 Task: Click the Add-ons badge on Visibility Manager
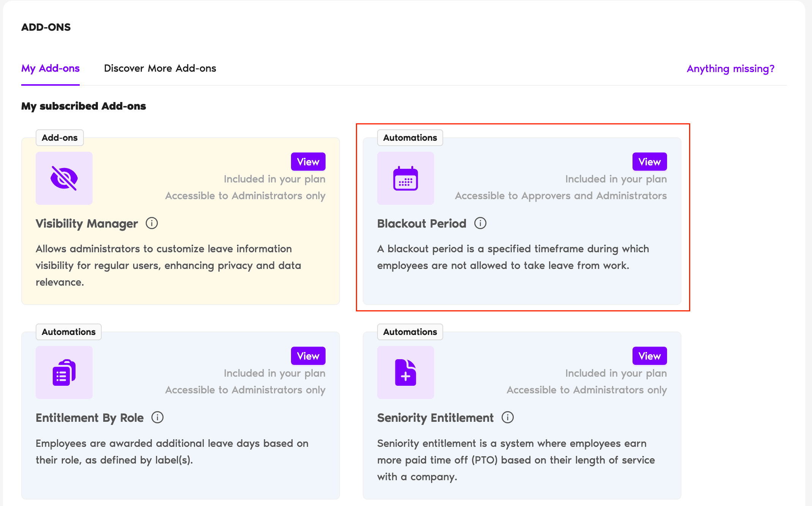coord(59,137)
